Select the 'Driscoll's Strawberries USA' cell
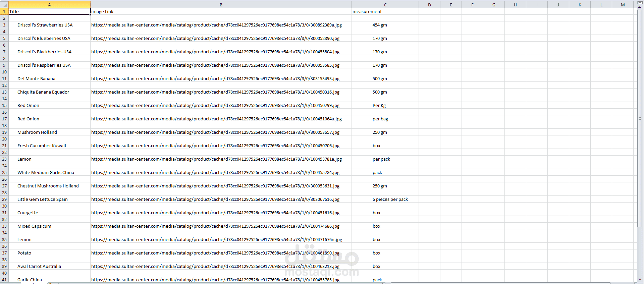The image size is (644, 284). pyautogui.click(x=49, y=25)
